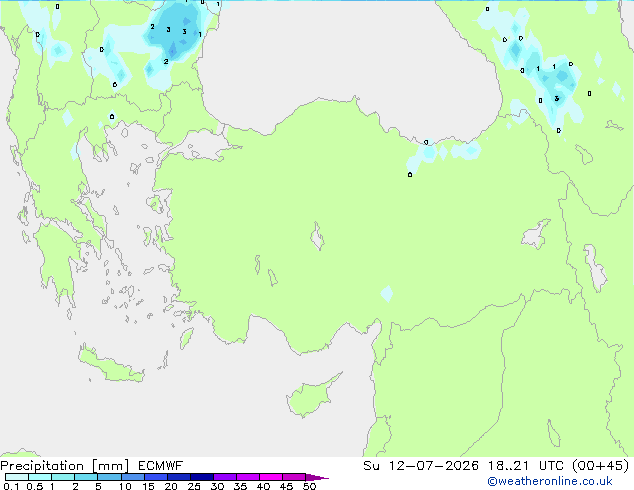Pick the 2 mm legend color box
634x490 pixels.
click(86, 477)
